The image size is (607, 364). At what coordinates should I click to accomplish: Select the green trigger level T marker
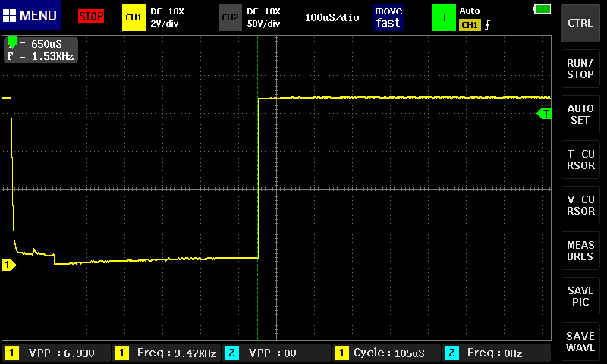tap(544, 114)
